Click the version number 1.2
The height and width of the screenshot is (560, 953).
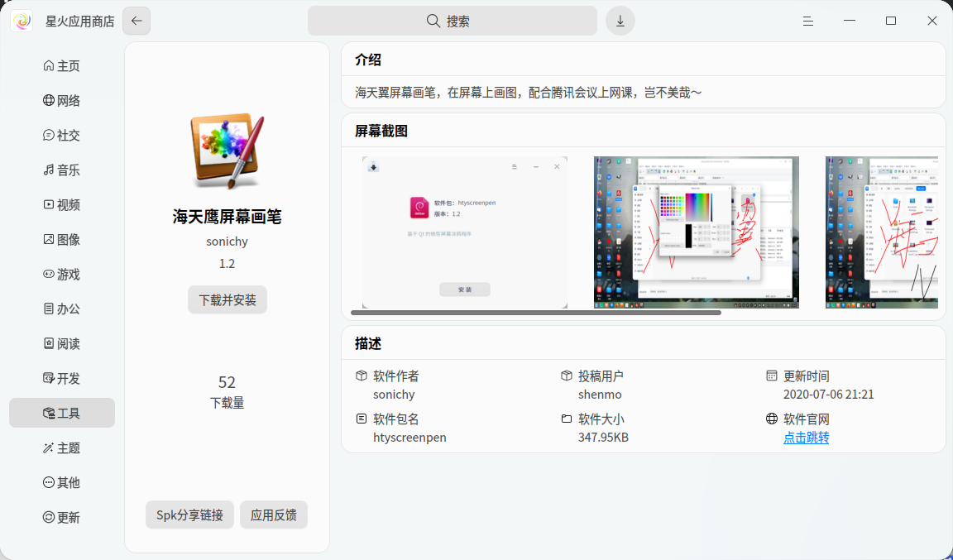(227, 263)
